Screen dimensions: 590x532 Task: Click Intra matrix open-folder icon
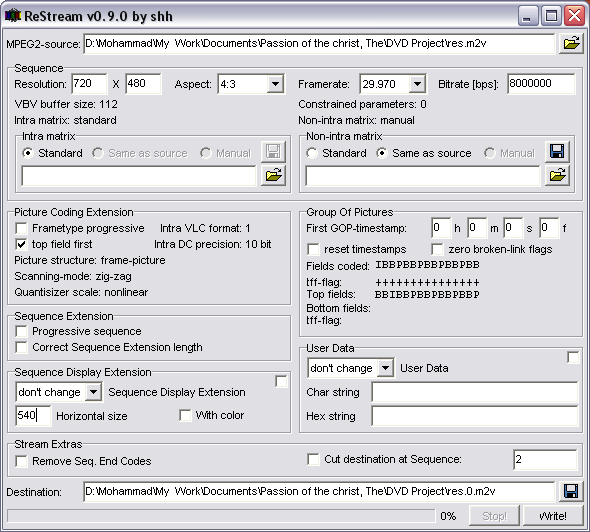tap(274, 175)
